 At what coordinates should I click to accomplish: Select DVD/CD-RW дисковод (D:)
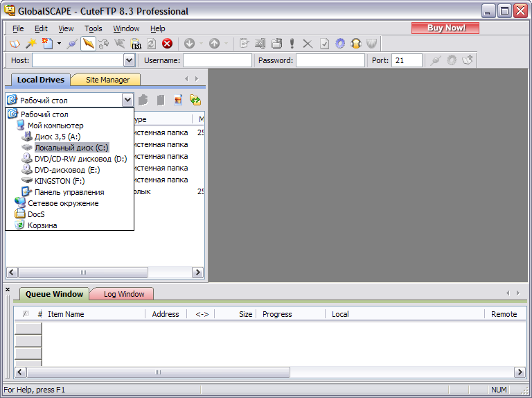(x=80, y=159)
